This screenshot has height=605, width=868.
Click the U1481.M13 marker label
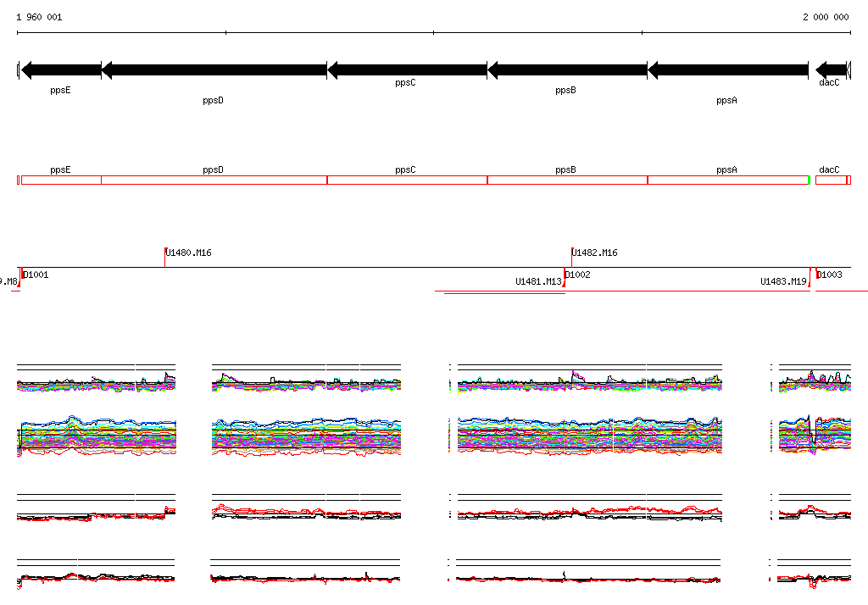coord(538,282)
